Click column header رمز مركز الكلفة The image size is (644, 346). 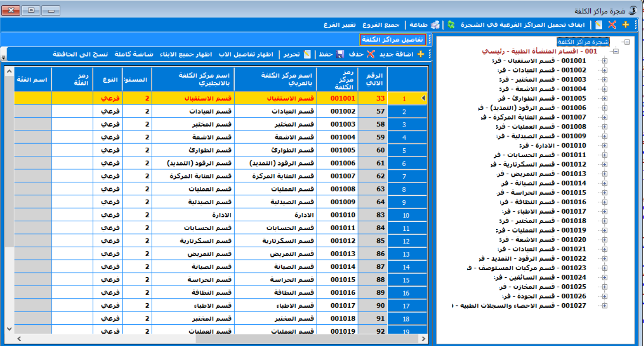click(337, 79)
